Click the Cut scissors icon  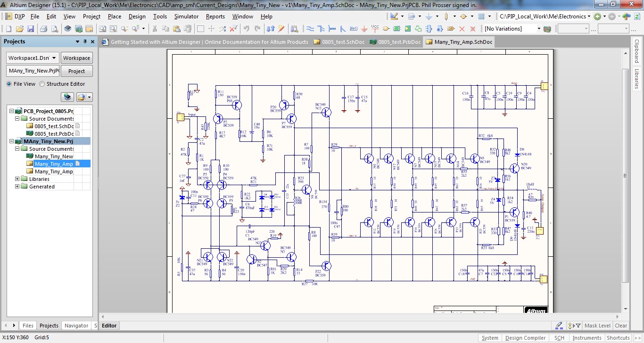[x=155, y=29]
